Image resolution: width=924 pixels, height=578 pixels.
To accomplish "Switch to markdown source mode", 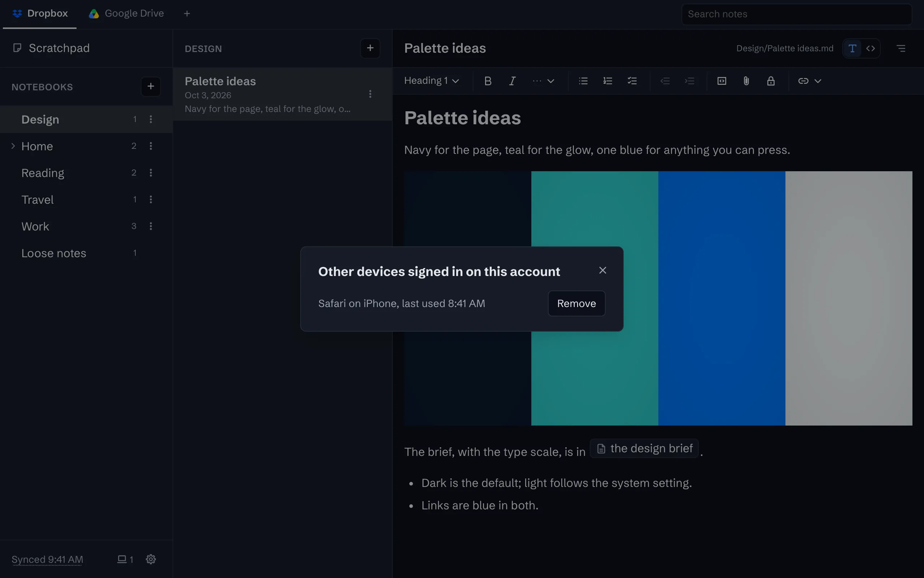I will pyautogui.click(x=871, y=48).
